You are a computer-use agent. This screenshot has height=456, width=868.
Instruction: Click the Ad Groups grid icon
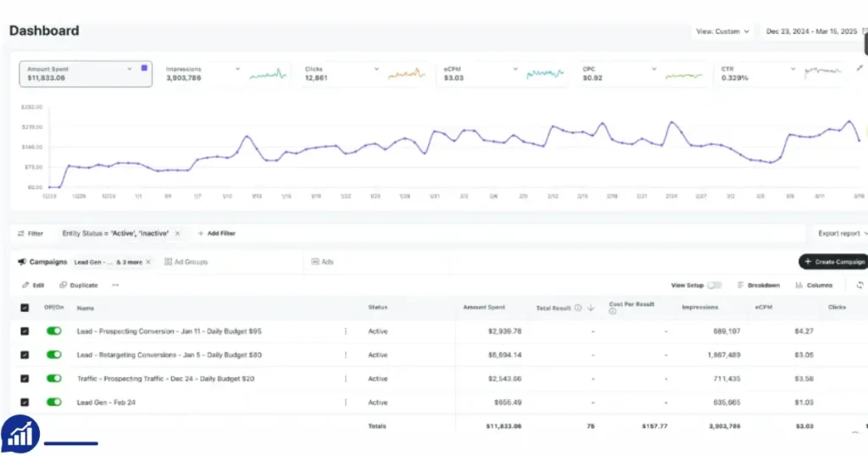[x=168, y=262]
